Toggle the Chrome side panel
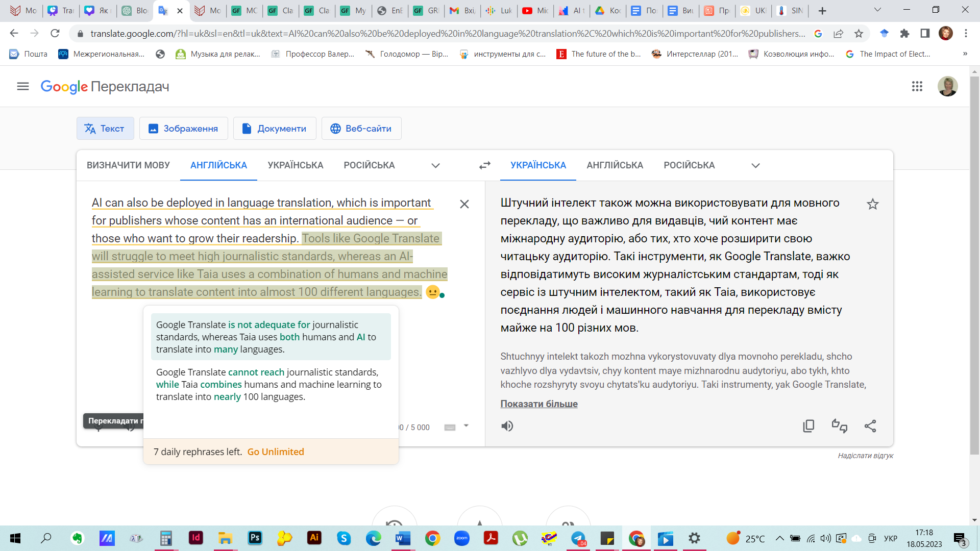This screenshot has height=551, width=980. point(925,34)
